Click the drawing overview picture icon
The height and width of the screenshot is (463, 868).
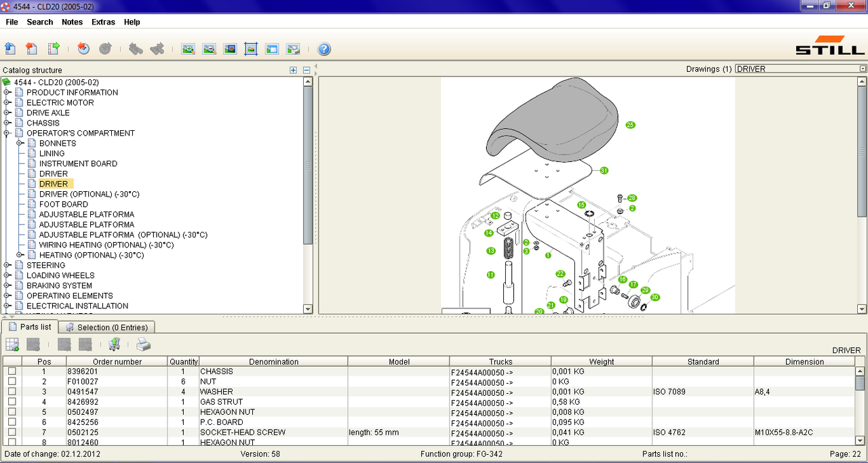[x=230, y=49]
